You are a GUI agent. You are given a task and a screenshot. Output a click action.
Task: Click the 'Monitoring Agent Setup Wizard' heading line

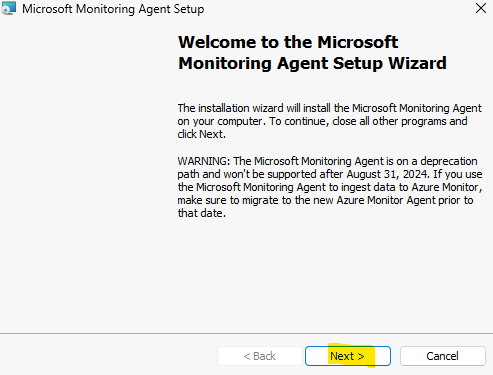(x=312, y=63)
